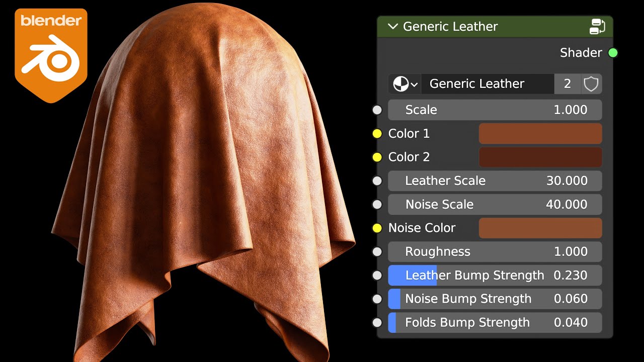Click the Generic Leather node title text

[450, 27]
